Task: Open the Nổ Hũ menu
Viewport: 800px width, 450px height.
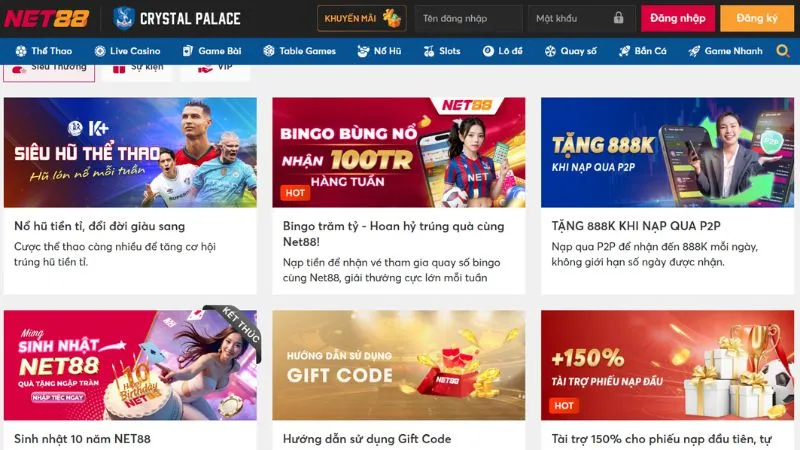Action: pyautogui.click(x=379, y=51)
